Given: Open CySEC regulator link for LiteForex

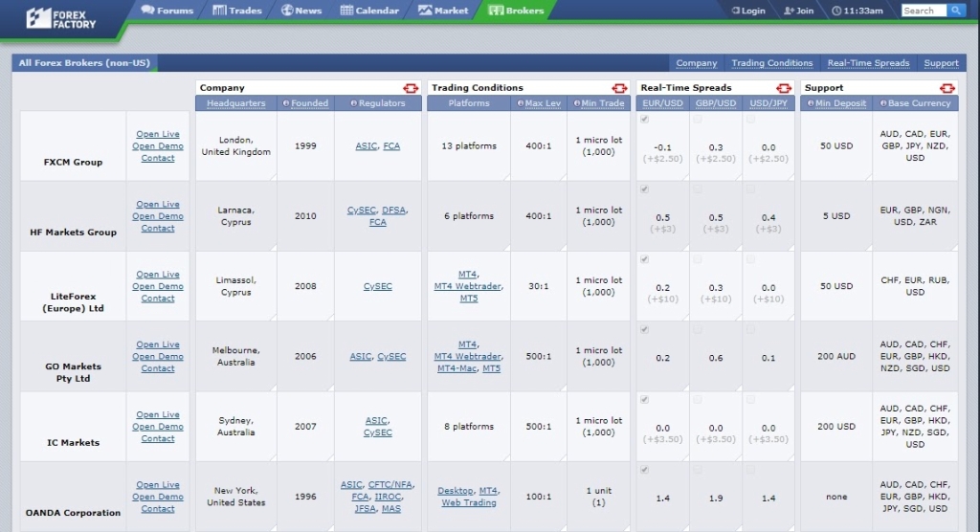Looking at the screenshot, I should click(377, 286).
